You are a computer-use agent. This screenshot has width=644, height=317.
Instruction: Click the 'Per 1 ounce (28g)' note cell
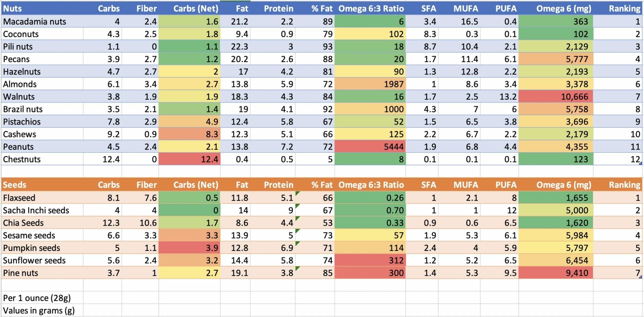point(42,298)
